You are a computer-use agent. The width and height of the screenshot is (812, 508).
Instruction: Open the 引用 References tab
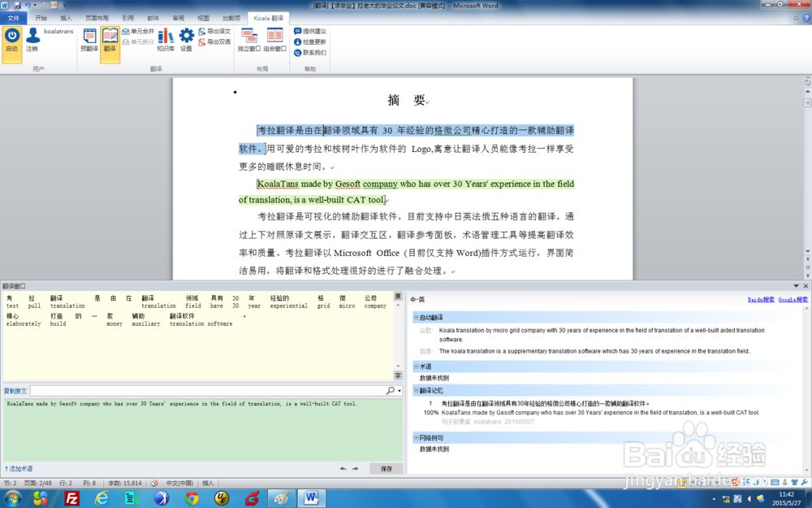click(128, 18)
